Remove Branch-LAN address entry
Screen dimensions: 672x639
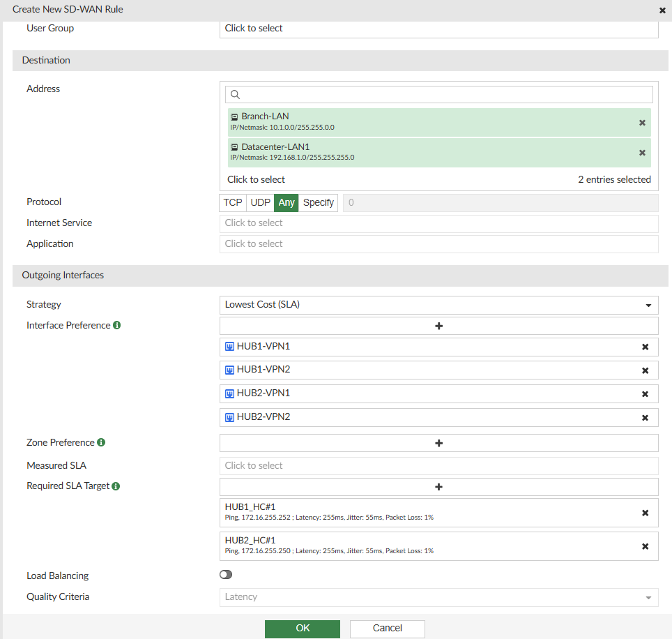click(x=642, y=123)
